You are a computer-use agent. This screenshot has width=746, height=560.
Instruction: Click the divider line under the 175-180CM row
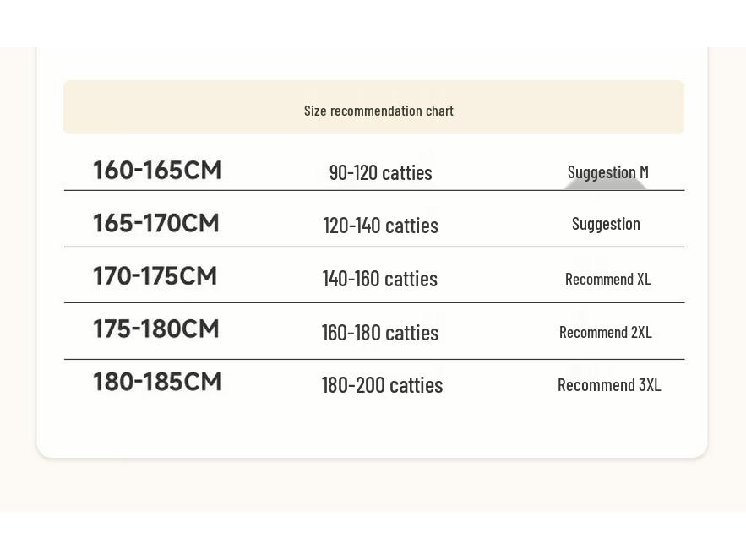click(x=374, y=359)
